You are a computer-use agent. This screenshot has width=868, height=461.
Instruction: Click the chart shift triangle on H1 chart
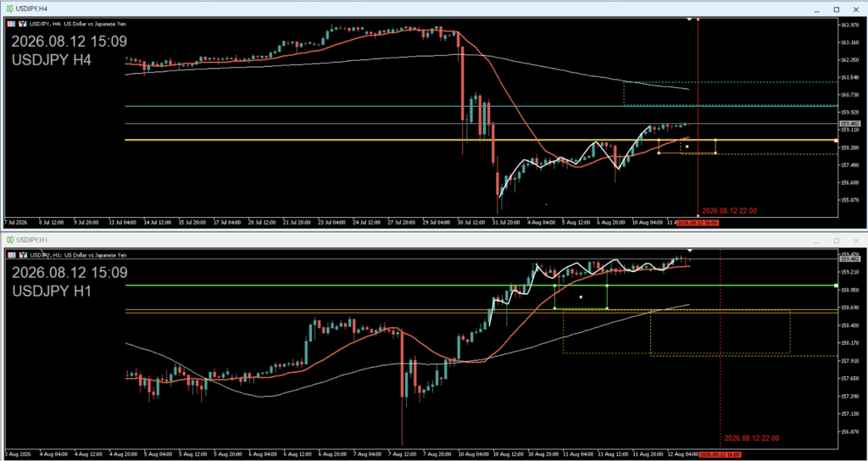(x=689, y=251)
